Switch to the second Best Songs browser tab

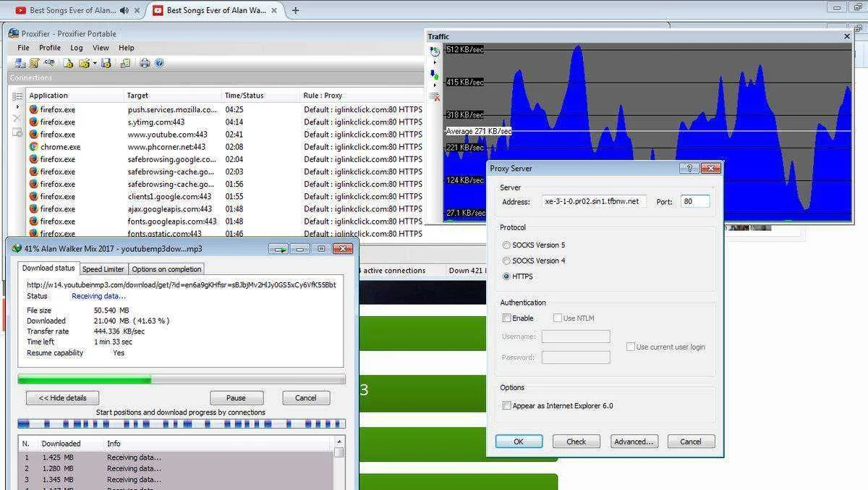pos(216,10)
